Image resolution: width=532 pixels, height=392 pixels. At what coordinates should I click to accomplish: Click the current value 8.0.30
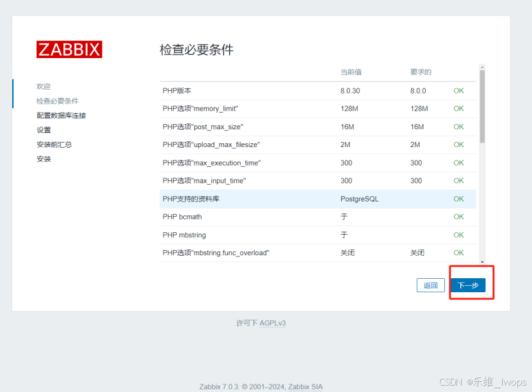click(350, 91)
